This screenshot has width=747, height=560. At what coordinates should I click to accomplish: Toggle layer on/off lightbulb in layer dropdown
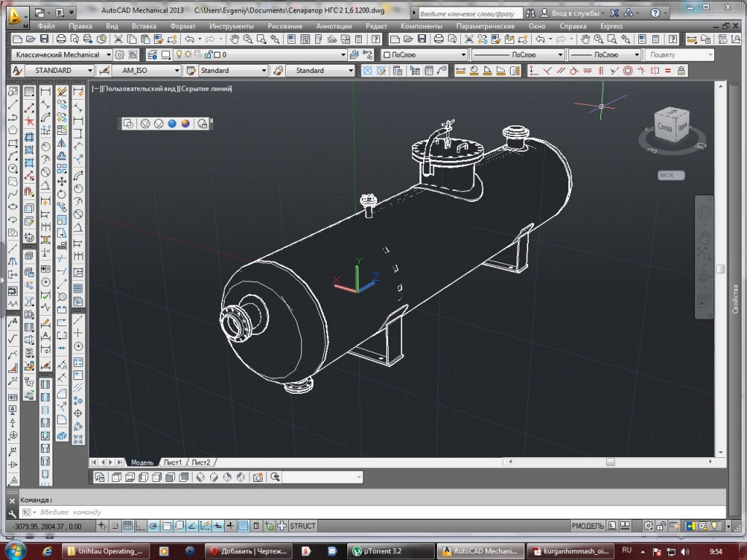tap(179, 55)
